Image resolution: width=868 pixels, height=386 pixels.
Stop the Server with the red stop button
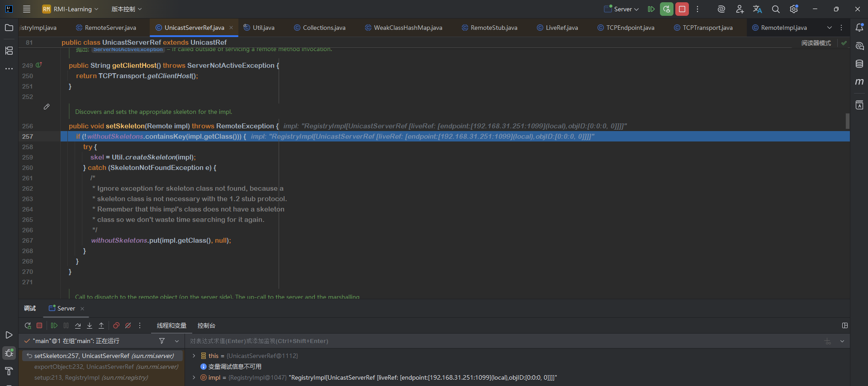click(x=682, y=9)
